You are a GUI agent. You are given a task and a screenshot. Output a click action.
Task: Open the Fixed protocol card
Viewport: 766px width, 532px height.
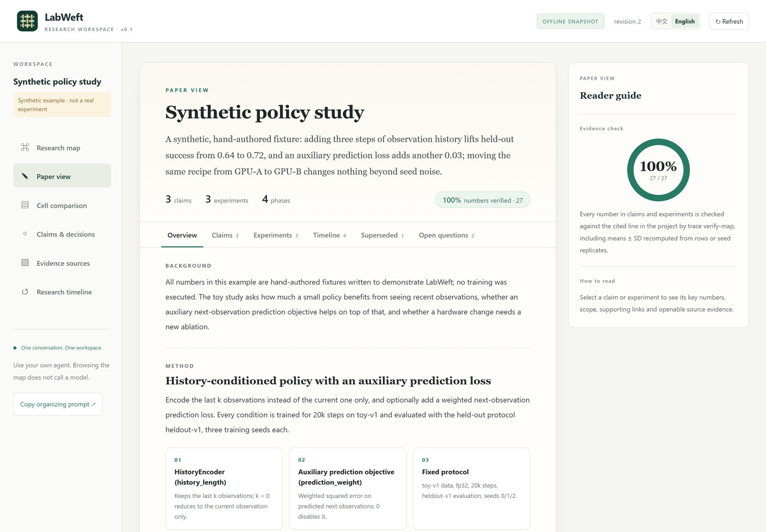[x=472, y=488]
